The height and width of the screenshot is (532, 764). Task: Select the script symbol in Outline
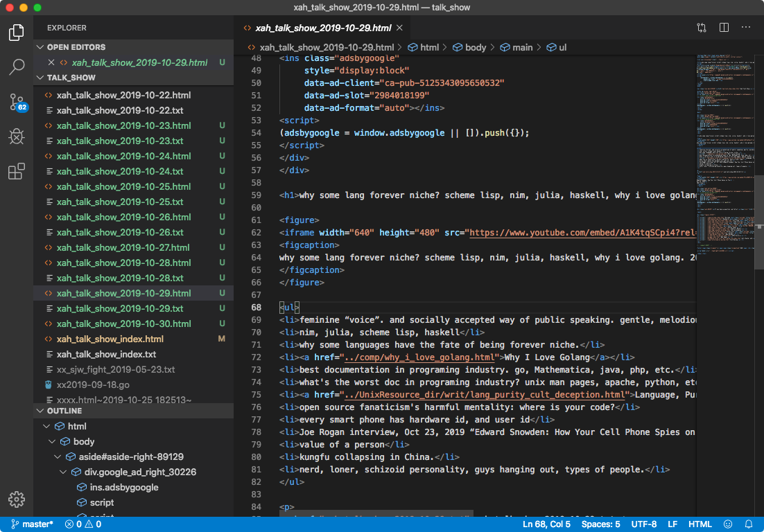102,503
